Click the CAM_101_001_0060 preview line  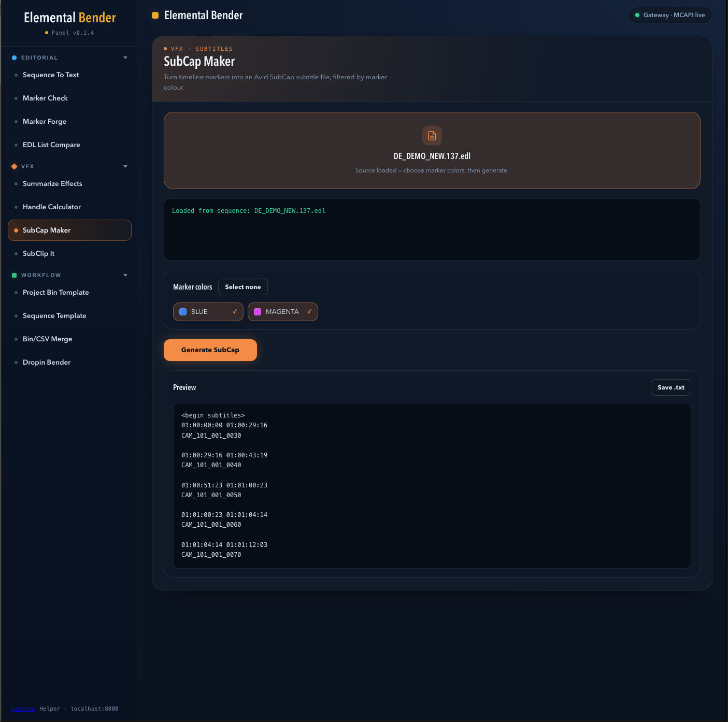[x=211, y=525]
